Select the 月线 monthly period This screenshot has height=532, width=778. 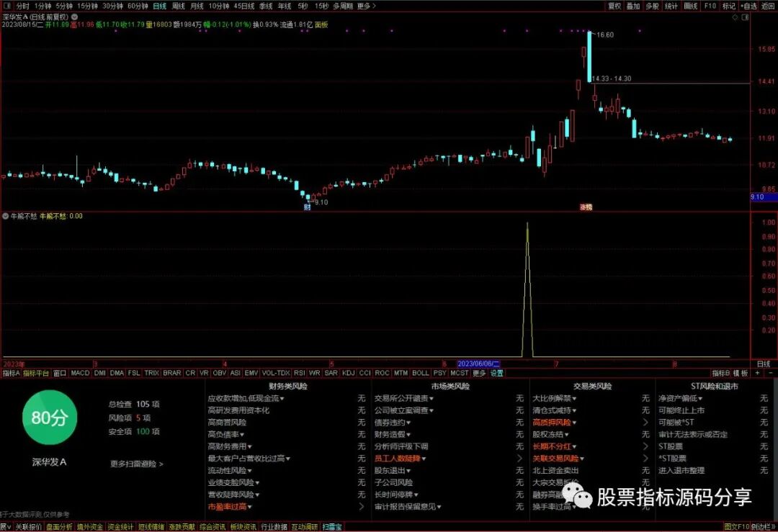point(197,6)
